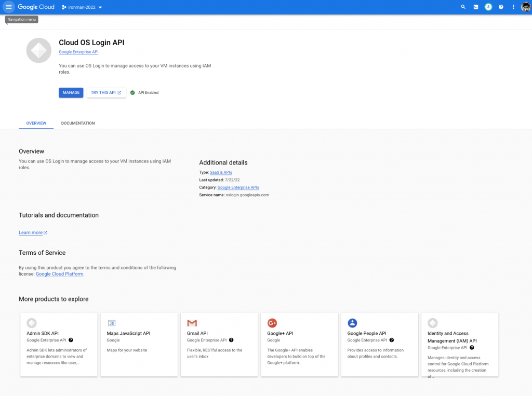Click 'Flexible, RESTful access' Gmail description
The image size is (532, 396).
pos(215,353)
